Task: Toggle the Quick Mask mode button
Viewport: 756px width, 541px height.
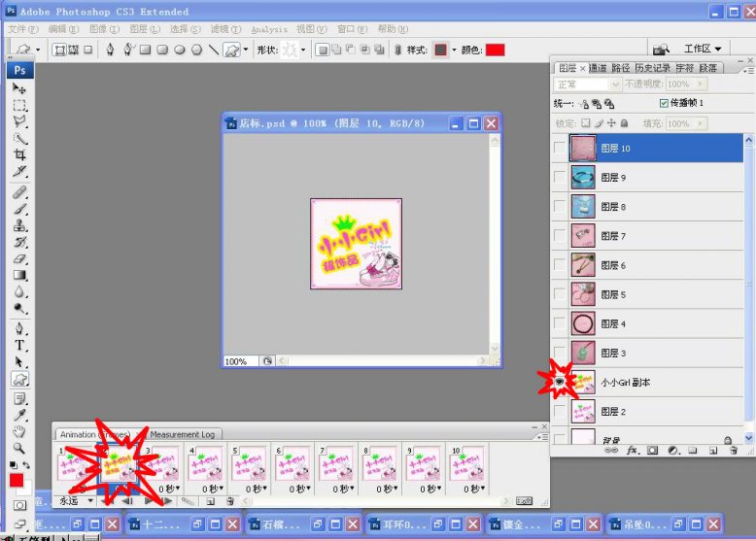Action: [19, 505]
